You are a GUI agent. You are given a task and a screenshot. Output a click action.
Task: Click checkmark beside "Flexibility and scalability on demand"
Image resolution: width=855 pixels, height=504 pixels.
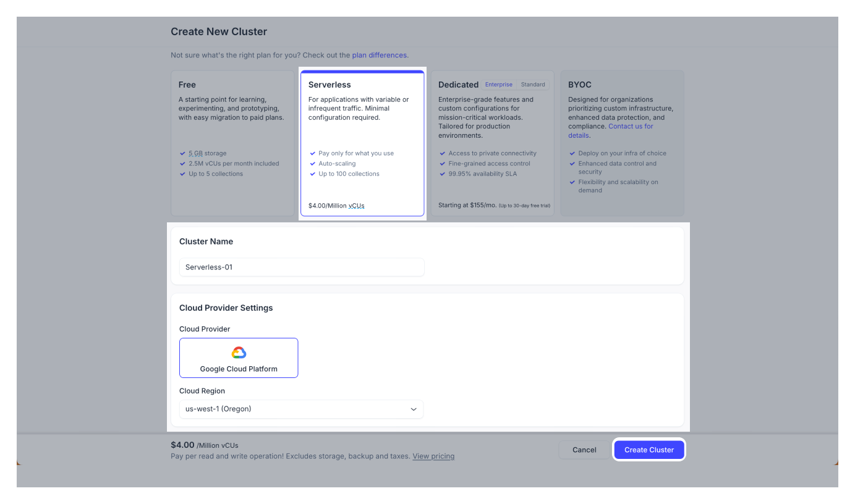click(x=572, y=182)
